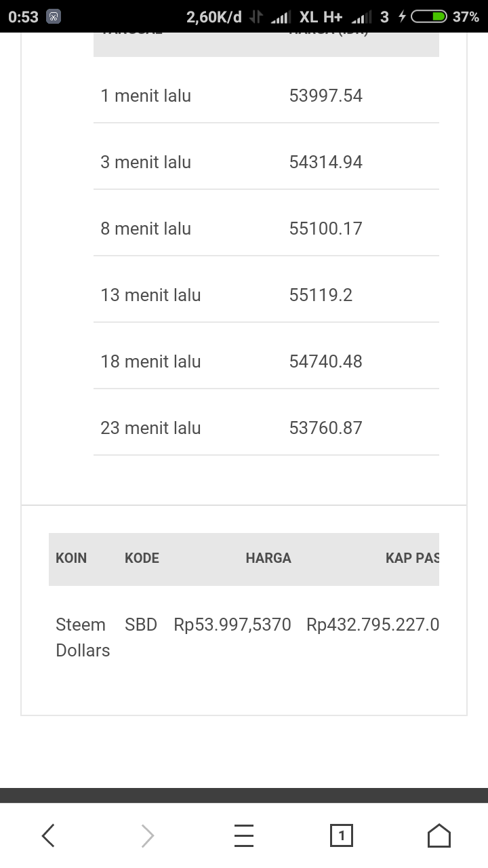Select the 55119.2 price entry

coord(321,295)
